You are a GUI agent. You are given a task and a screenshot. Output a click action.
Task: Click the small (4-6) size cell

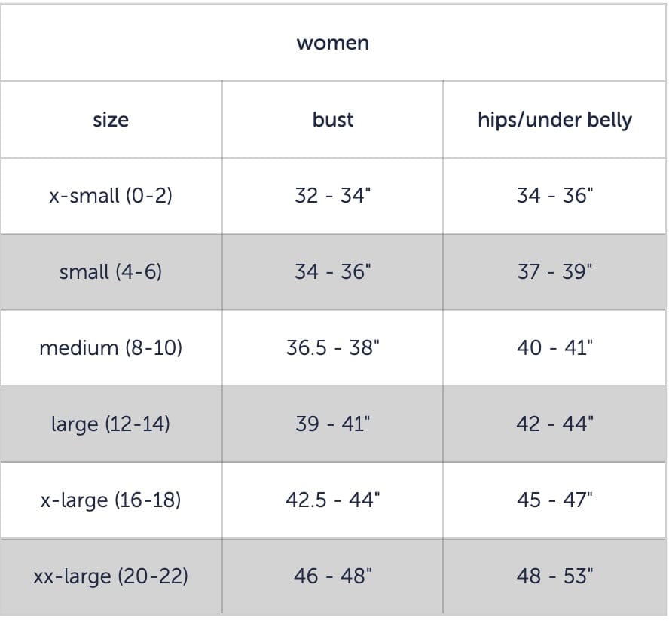tap(111, 272)
